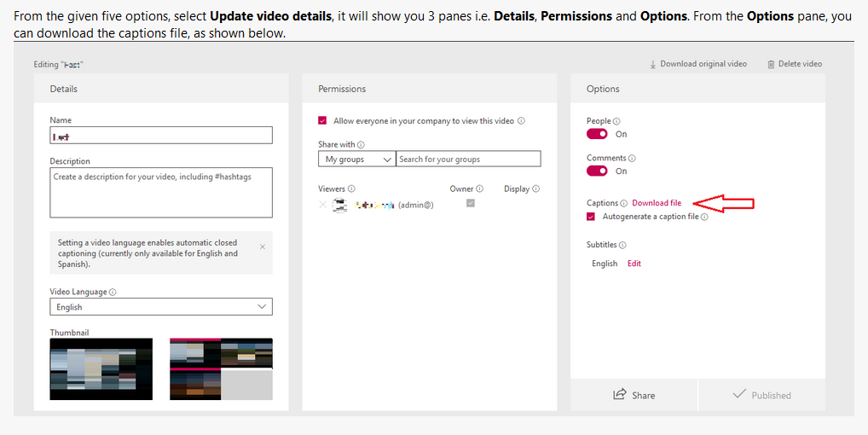Dismiss the video language notice
868x435 pixels.
(263, 246)
